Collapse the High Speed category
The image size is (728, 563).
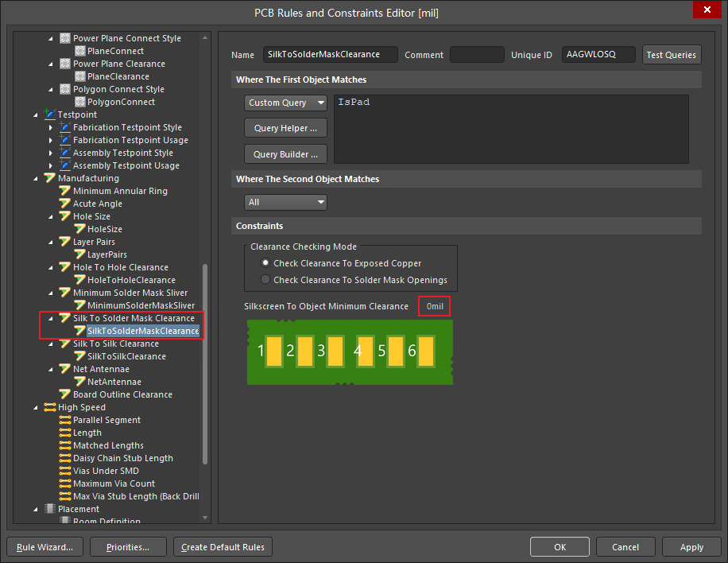click(x=35, y=407)
